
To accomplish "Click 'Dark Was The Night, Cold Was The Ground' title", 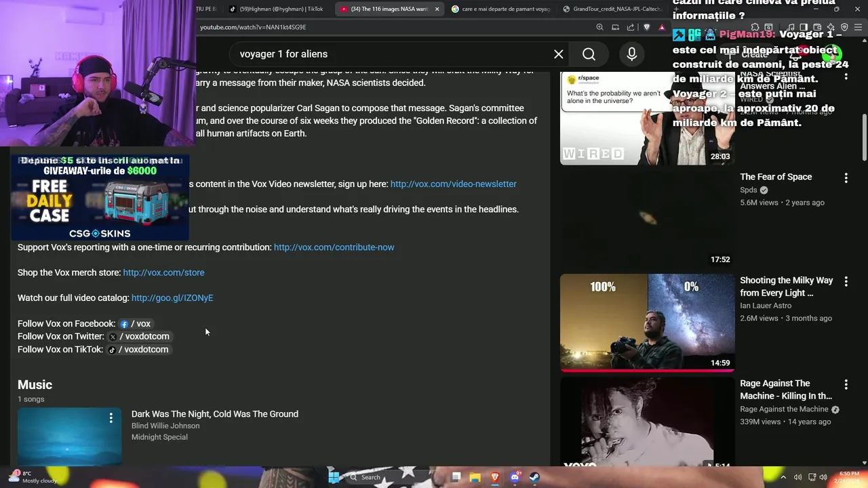I will click(215, 414).
